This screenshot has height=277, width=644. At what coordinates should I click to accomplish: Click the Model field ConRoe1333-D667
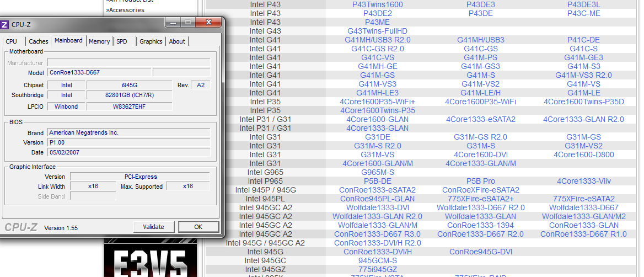coord(99,72)
